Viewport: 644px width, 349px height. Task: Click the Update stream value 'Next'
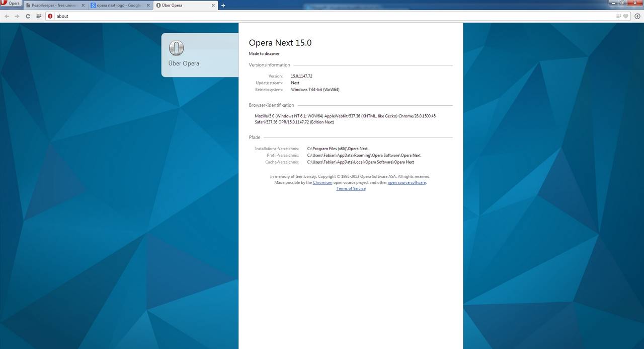[295, 83]
